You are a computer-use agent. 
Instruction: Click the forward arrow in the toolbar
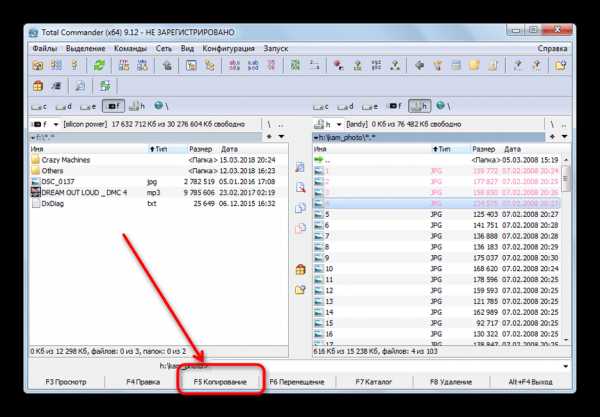click(x=436, y=66)
